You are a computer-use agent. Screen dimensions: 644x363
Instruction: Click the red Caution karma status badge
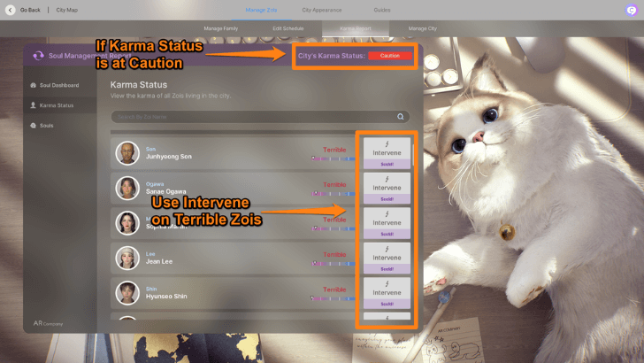[x=390, y=56]
